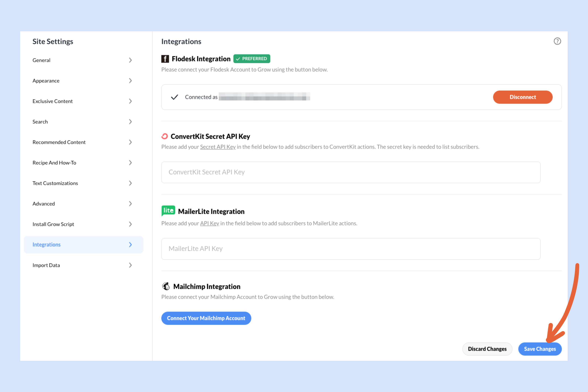588x392 pixels.
Task: Click the ConvertKit logo icon
Action: point(165,136)
